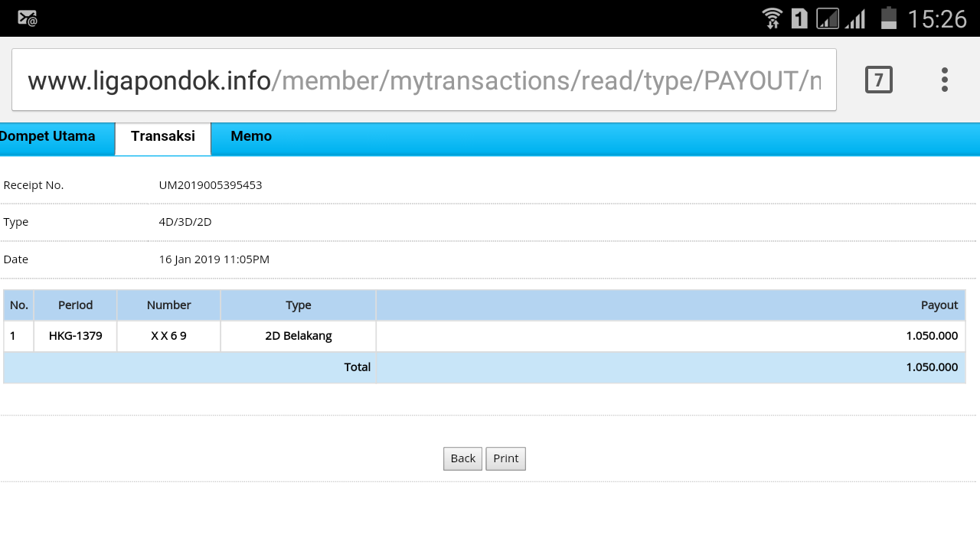Tap the Wi-Fi icon in status bar
The height and width of the screenshot is (551, 980).
[772, 18]
